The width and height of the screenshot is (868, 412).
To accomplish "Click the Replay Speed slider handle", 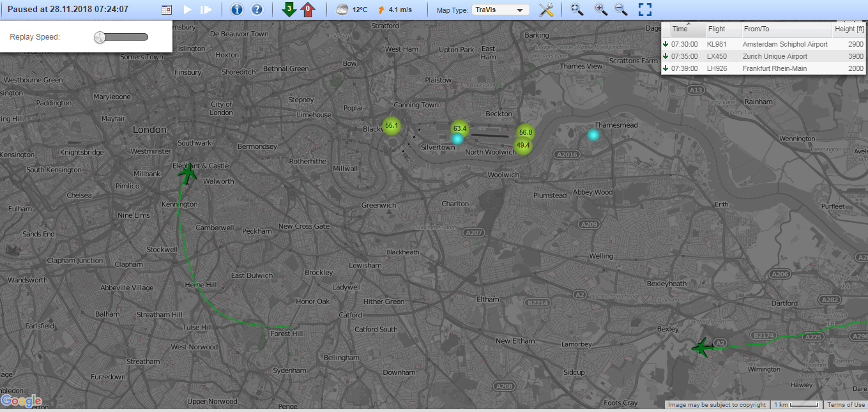I will point(100,37).
